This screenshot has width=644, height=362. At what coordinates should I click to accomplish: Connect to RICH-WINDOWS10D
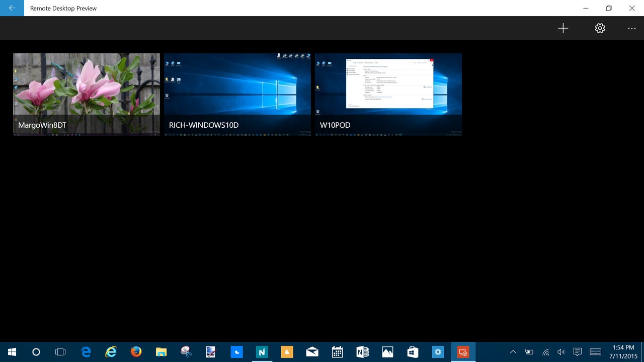(237, 94)
